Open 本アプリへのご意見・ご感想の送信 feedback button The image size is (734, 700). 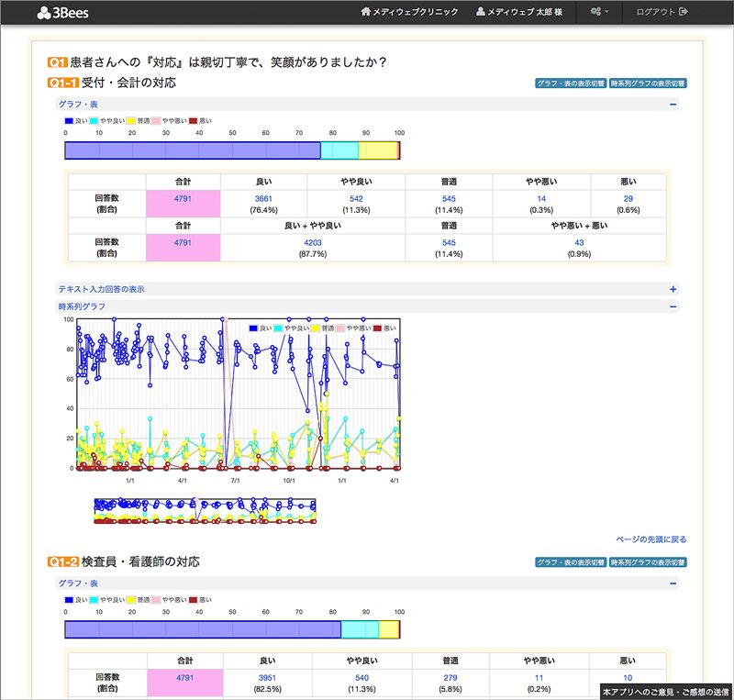click(666, 692)
